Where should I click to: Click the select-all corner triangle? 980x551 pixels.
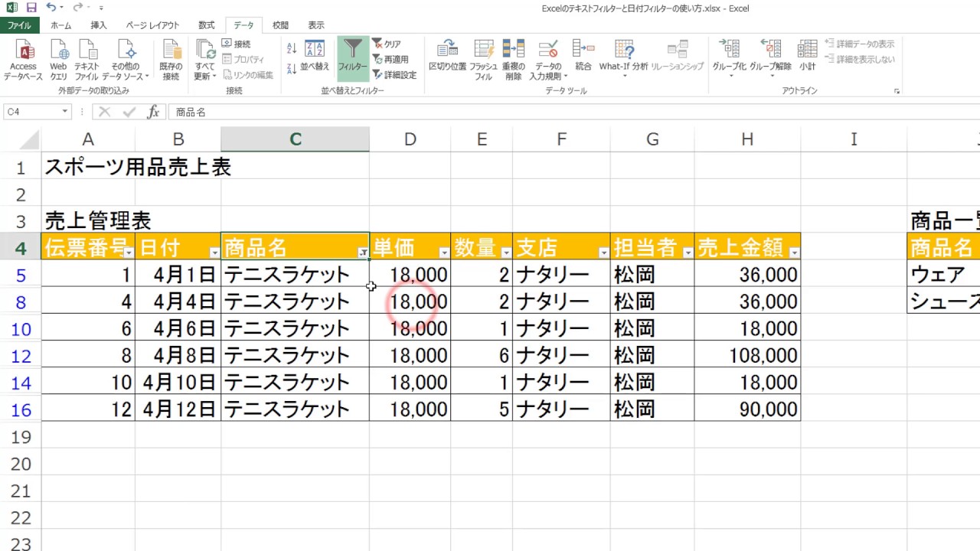[29, 139]
